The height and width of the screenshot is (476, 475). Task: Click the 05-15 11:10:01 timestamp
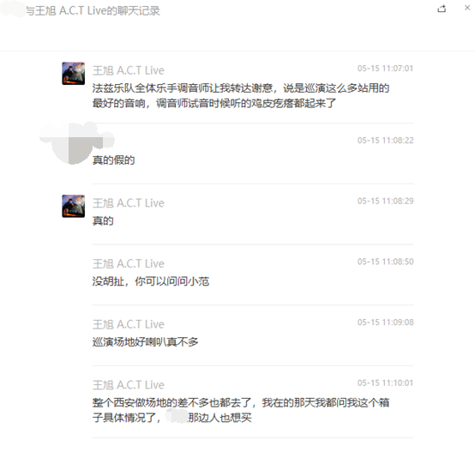[x=385, y=383]
